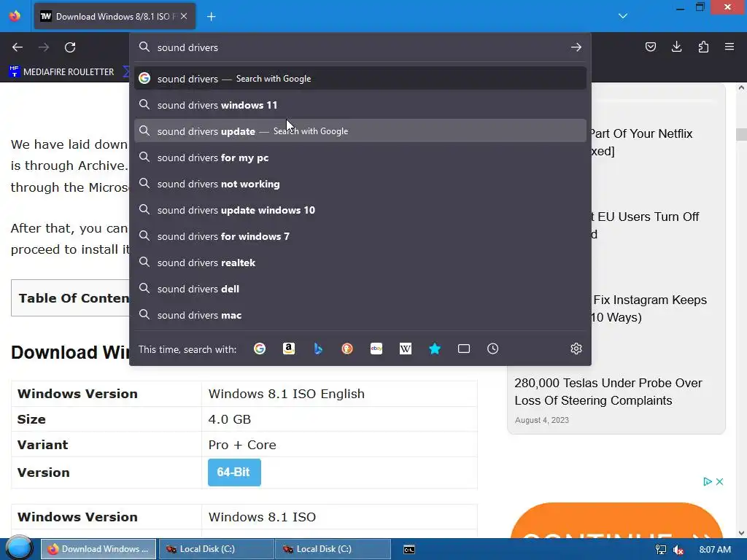Choose 'sound drivers for windows 7' suggestion
The width and height of the screenshot is (747, 560).
360,236
